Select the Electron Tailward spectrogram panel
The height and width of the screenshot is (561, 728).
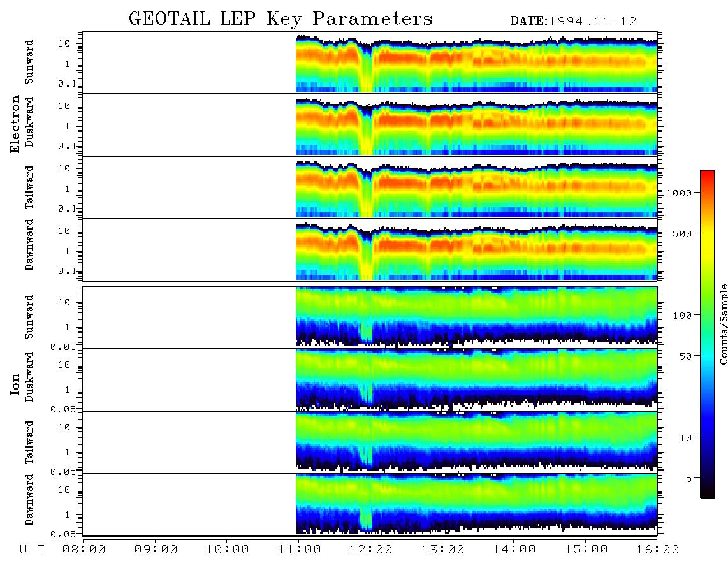(370, 187)
